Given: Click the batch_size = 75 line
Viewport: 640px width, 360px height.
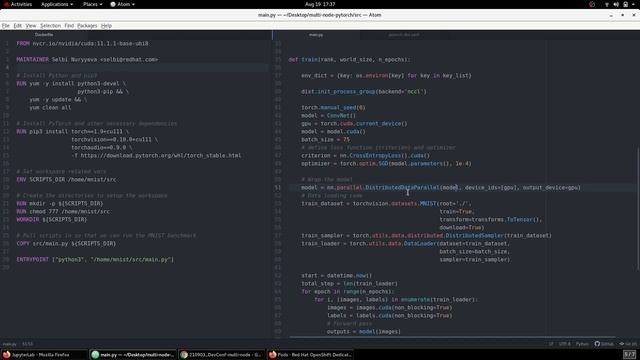Looking at the screenshot, I should [325, 139].
